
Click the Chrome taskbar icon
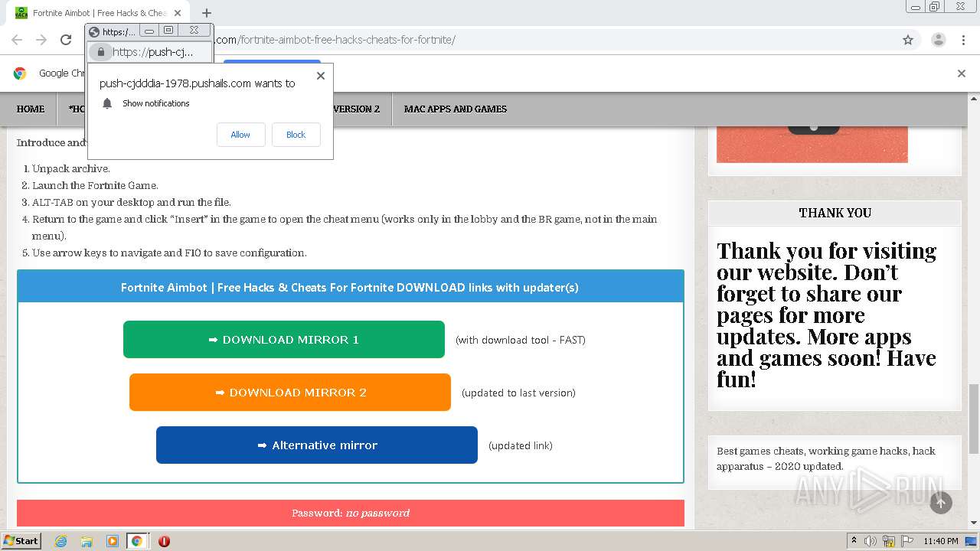click(137, 541)
